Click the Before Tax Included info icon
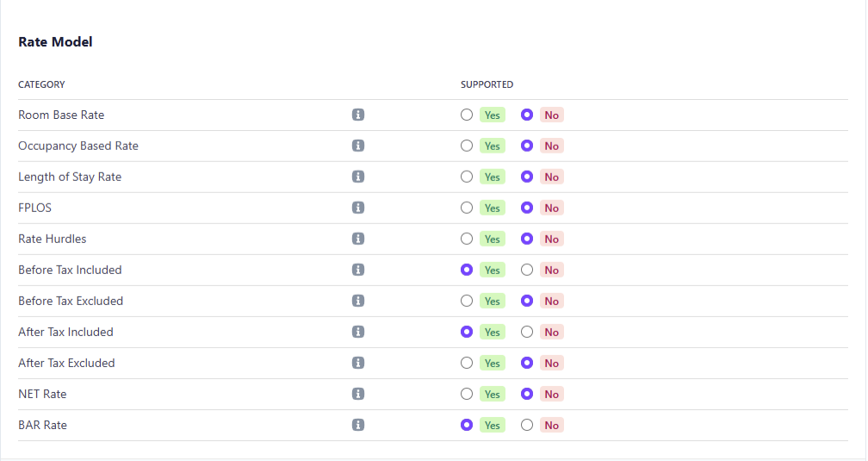Image resolution: width=868 pixels, height=461 pixels. click(x=358, y=270)
